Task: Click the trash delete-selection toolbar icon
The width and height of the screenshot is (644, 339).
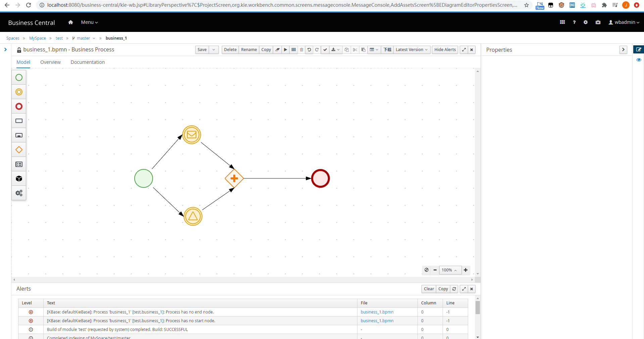Action: (301, 50)
